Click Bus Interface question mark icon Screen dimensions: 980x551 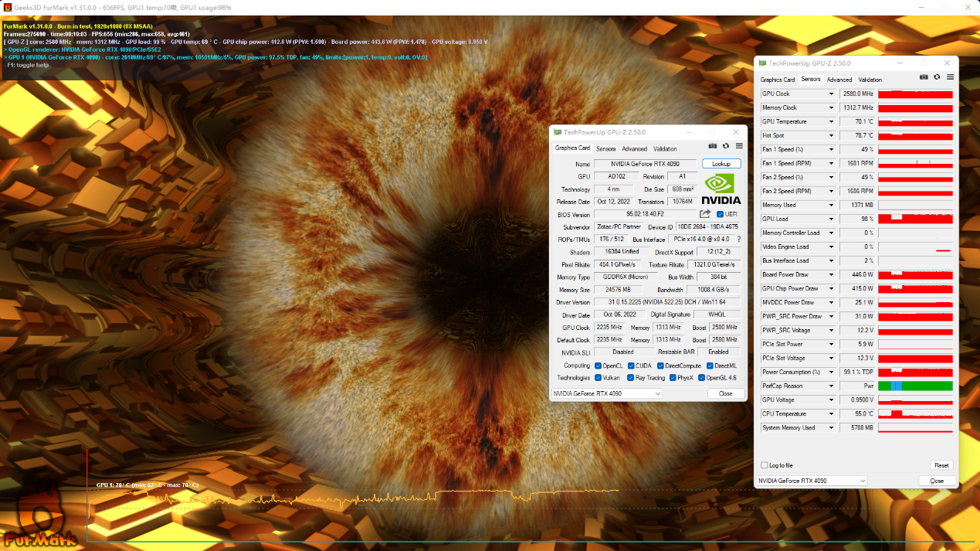coord(738,240)
